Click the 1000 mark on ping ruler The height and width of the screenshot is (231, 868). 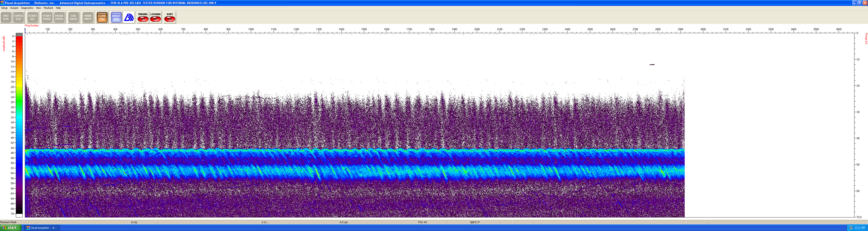[x=251, y=30]
